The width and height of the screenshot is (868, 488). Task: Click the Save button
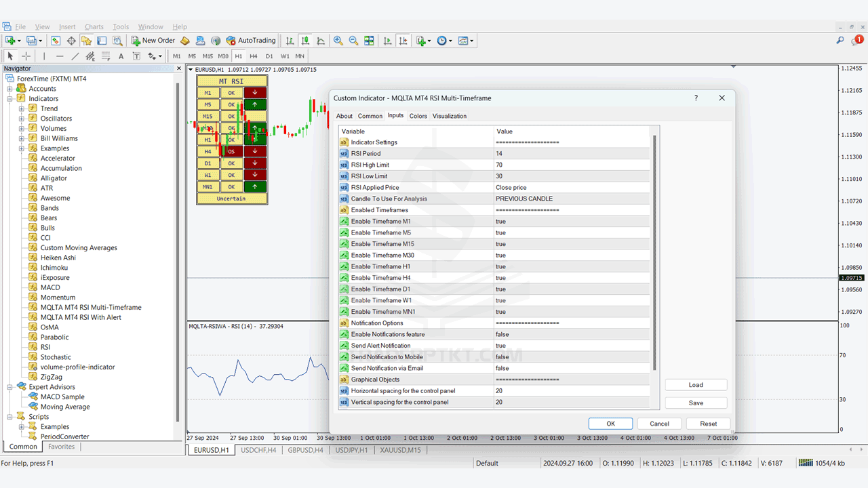696,403
